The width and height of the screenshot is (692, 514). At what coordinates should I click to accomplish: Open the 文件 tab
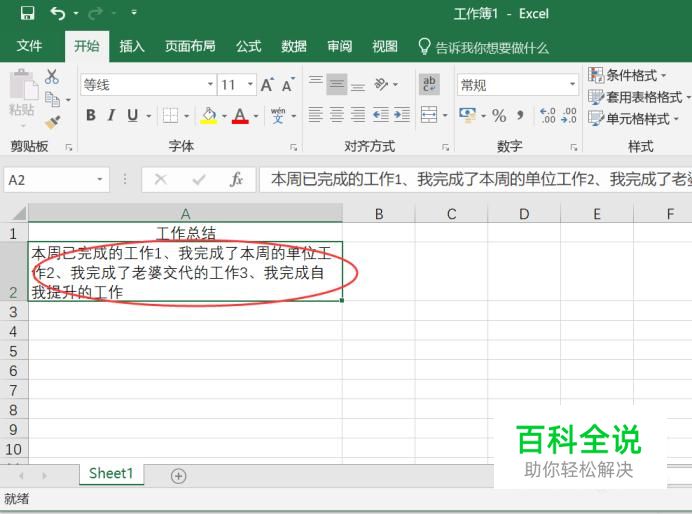30,46
